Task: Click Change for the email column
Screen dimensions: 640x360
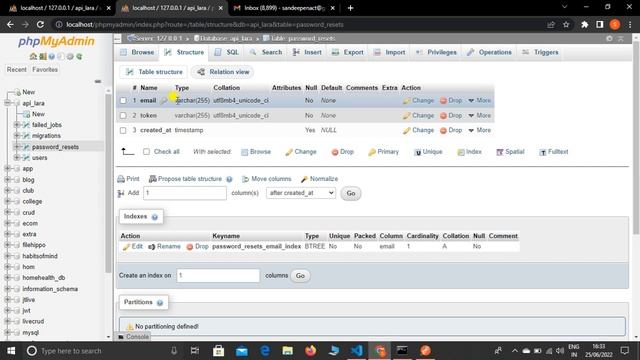Action: [418, 100]
